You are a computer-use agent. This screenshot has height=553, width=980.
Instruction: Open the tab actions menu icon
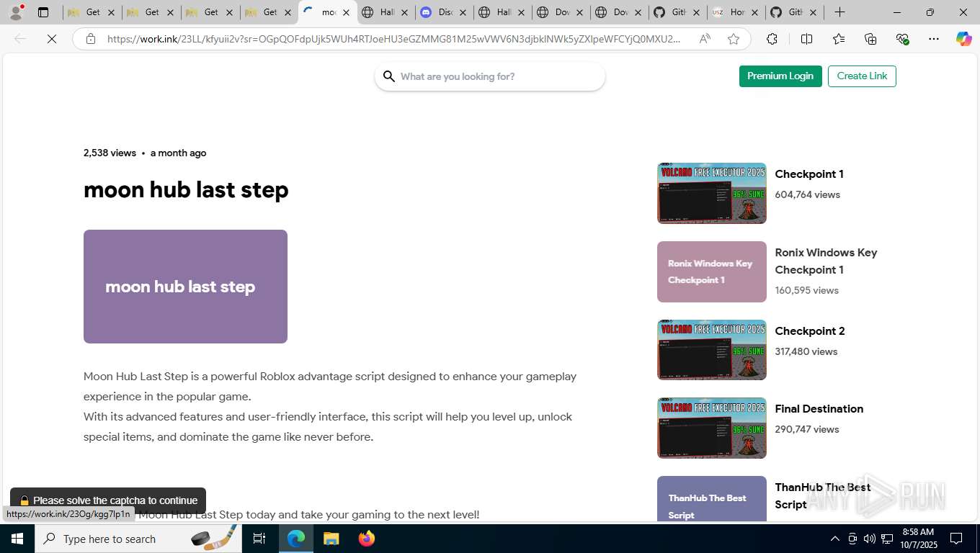[43, 12]
